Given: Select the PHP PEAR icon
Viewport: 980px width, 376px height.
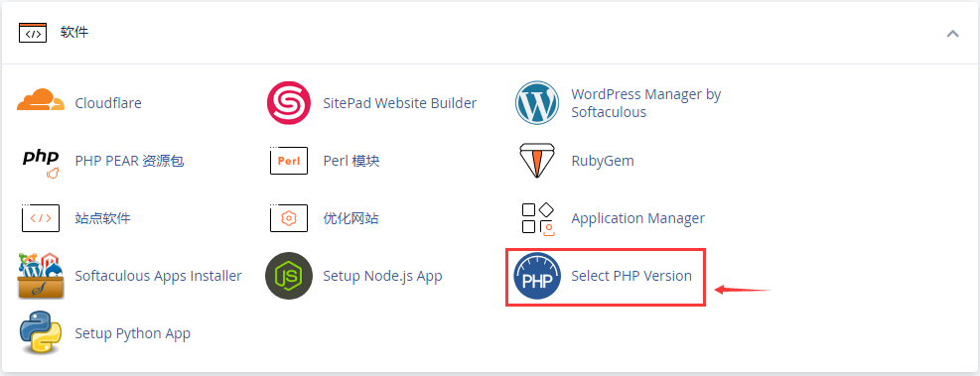Looking at the screenshot, I should (x=41, y=163).
